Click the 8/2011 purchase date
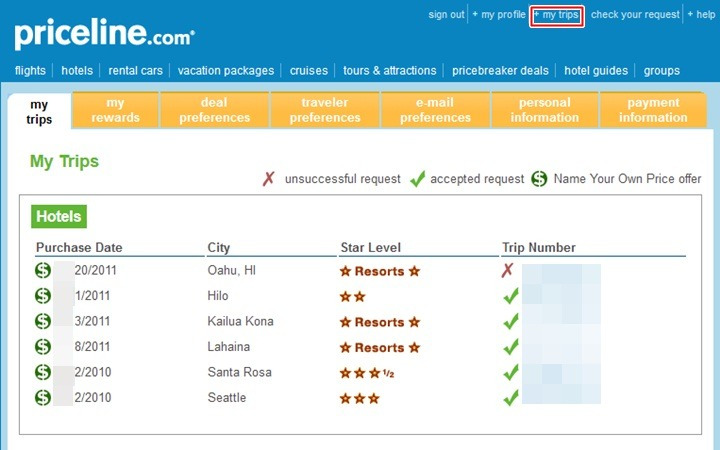The image size is (720, 450). [92, 346]
